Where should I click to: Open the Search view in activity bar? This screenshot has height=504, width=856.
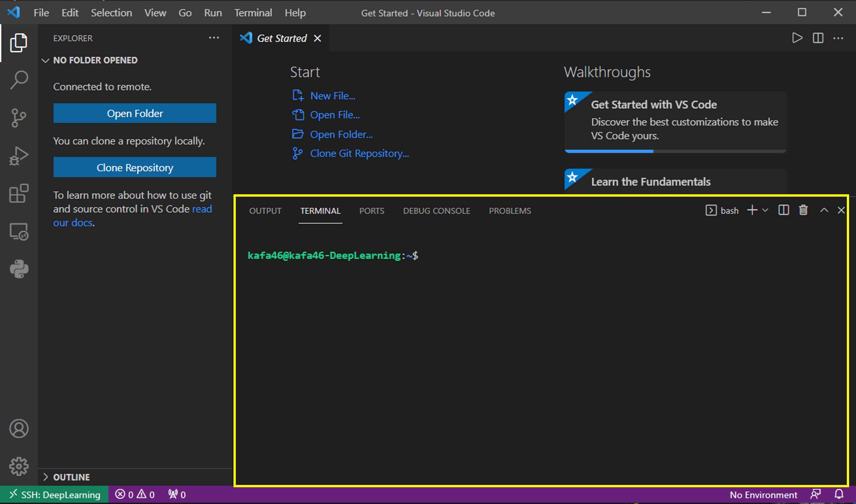(x=19, y=80)
